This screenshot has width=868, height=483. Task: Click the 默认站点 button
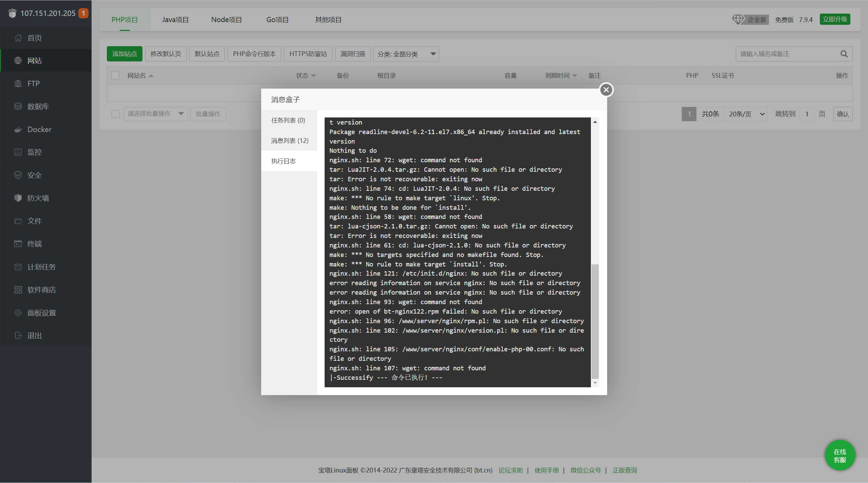(207, 54)
